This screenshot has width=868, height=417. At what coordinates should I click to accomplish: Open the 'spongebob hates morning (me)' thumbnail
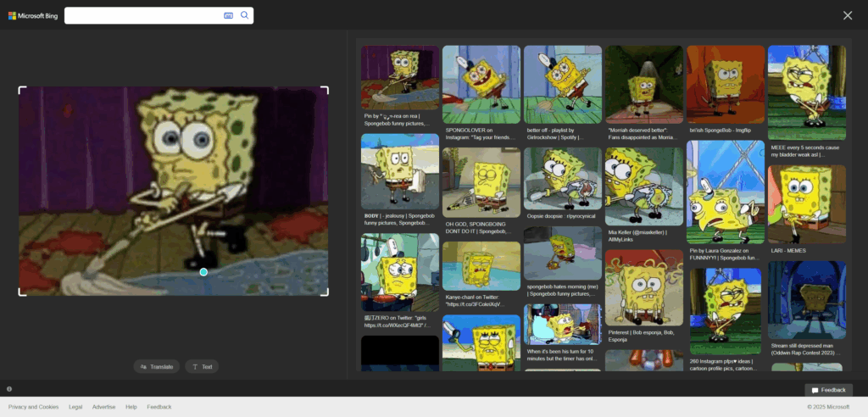(x=563, y=253)
